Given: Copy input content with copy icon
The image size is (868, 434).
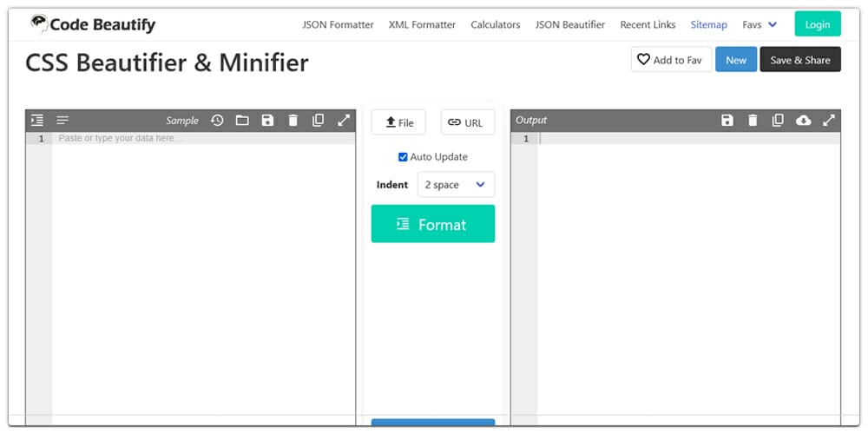Looking at the screenshot, I should tap(318, 120).
